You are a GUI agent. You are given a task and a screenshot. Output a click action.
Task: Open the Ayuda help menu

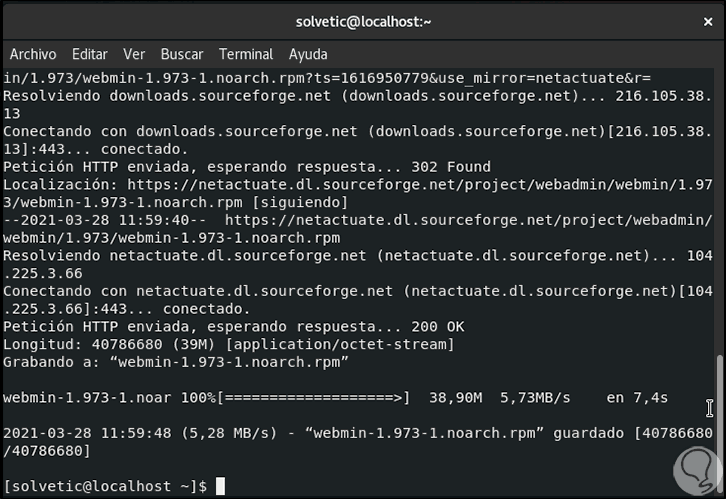pos(308,54)
